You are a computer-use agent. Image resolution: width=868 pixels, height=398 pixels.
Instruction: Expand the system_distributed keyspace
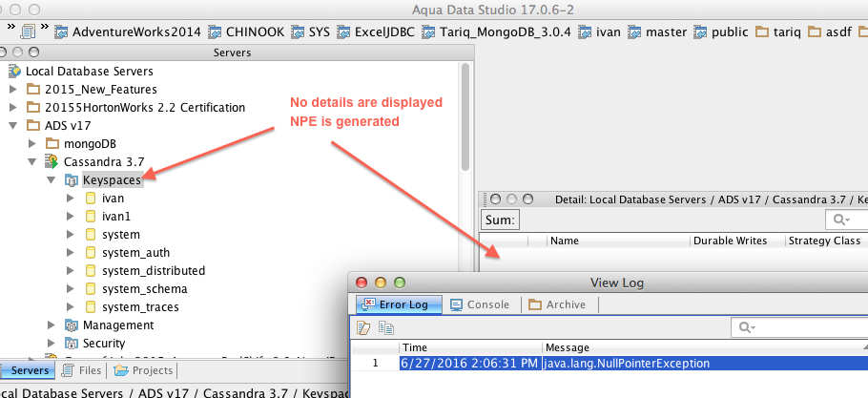[70, 271]
